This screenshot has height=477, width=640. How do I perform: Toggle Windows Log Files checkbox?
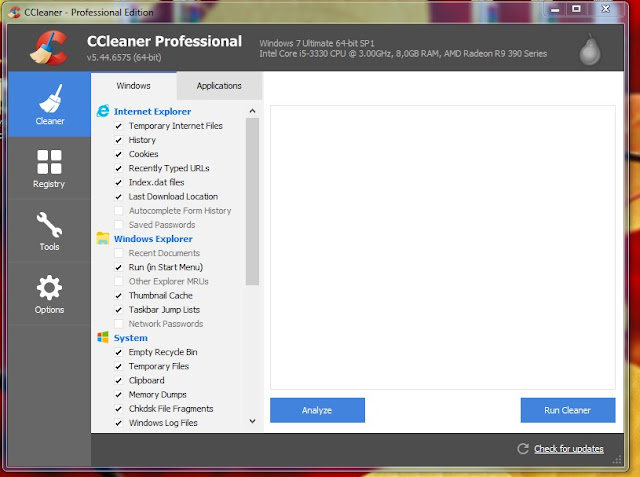[118, 423]
